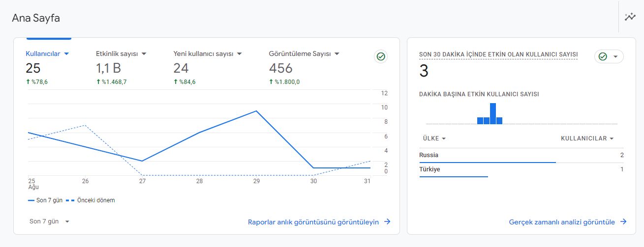Open the ÜLKE dimension dropdown

tap(434, 138)
